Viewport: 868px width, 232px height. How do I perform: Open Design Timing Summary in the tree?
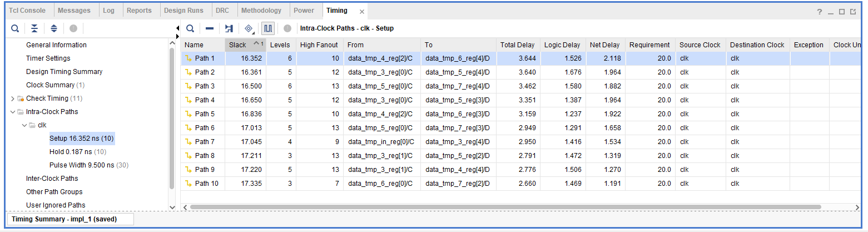click(64, 72)
